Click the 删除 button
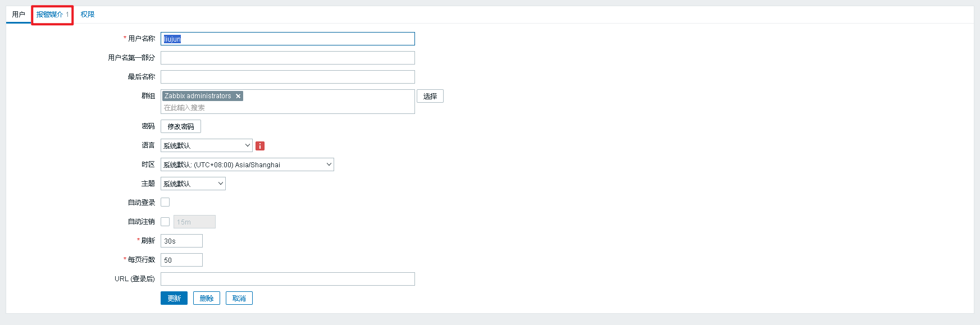This screenshot has height=325, width=980. point(207,298)
